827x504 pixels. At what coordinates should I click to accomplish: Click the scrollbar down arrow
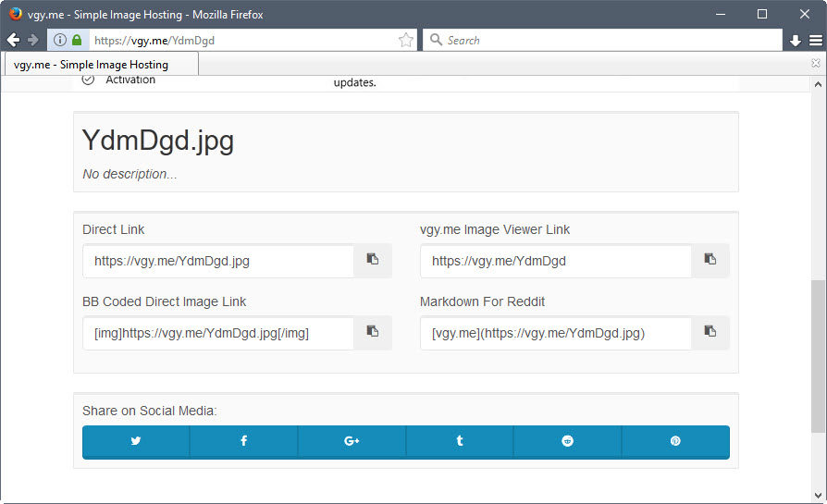coord(818,496)
